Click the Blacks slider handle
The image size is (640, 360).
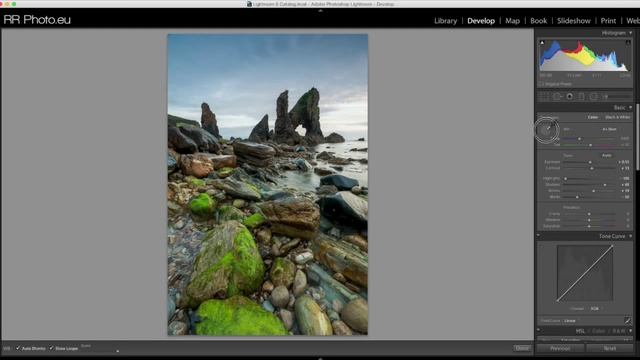[x=577, y=197]
